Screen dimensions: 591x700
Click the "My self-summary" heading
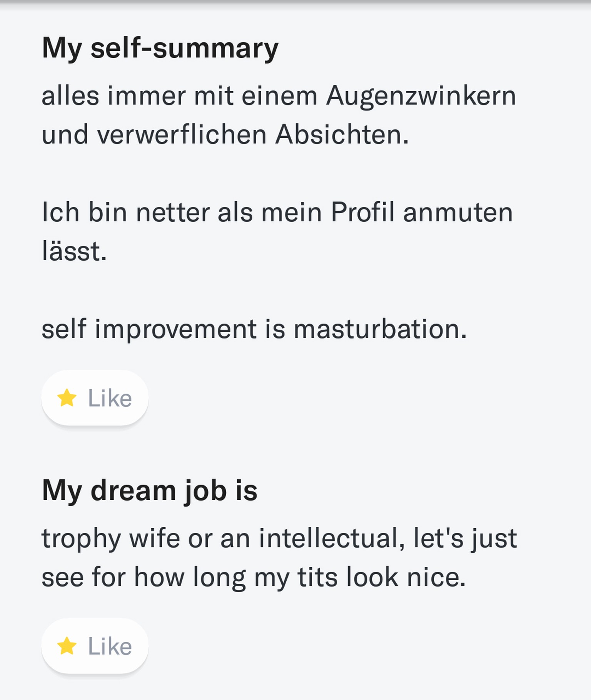click(x=160, y=48)
